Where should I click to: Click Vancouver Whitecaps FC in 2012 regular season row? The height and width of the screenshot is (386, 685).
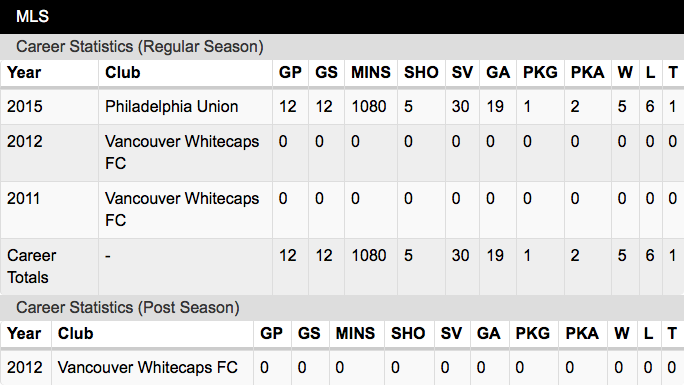[x=182, y=152]
